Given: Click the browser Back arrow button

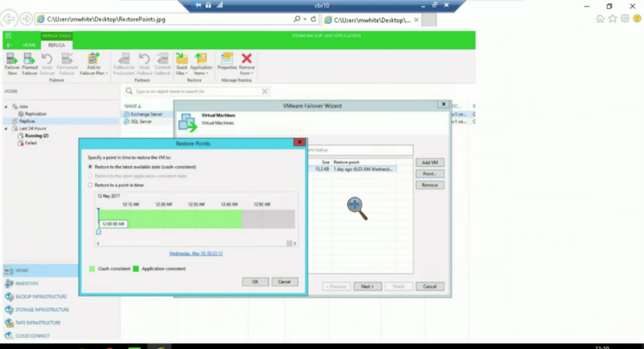Looking at the screenshot, I should (9, 19).
